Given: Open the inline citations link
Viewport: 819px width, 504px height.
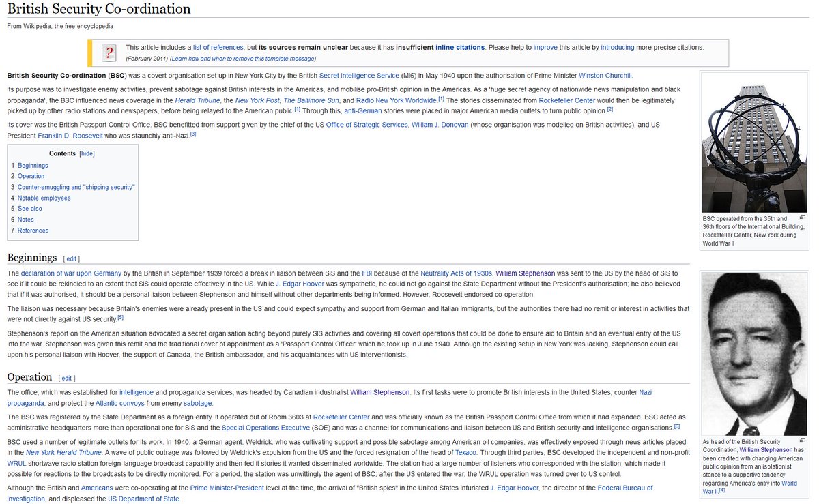Looking at the screenshot, I should coord(460,48).
